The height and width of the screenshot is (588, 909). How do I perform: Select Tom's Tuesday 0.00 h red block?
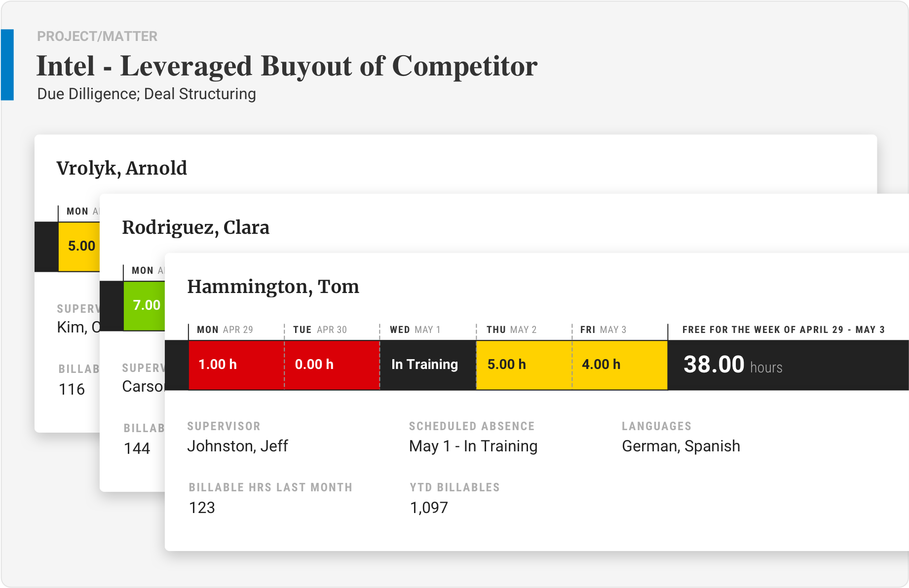click(x=332, y=365)
